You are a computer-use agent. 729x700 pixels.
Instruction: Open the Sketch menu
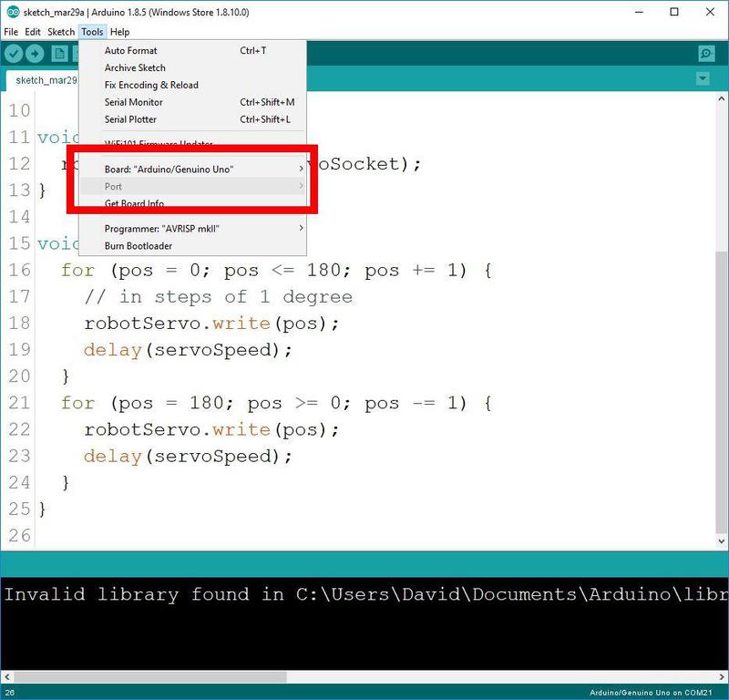pyautogui.click(x=61, y=32)
